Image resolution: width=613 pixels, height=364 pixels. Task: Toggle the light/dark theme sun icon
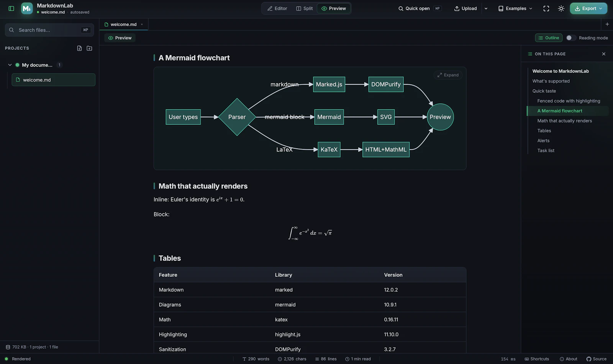click(x=561, y=8)
